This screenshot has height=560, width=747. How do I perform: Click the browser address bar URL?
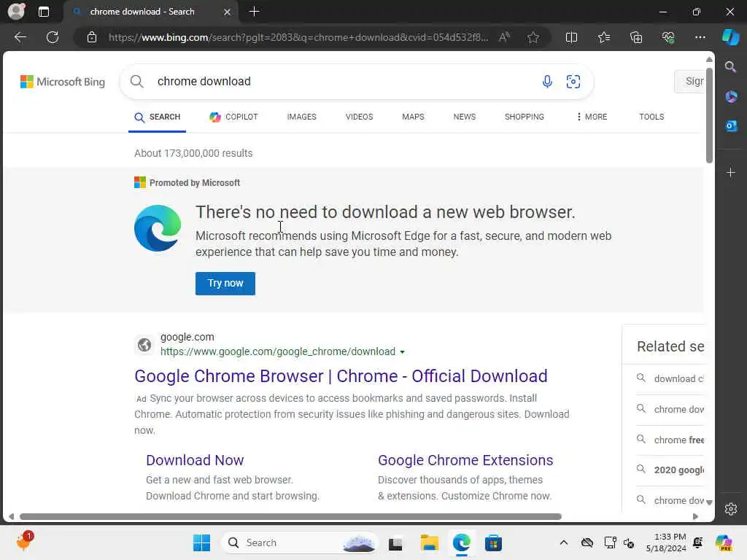(x=298, y=37)
